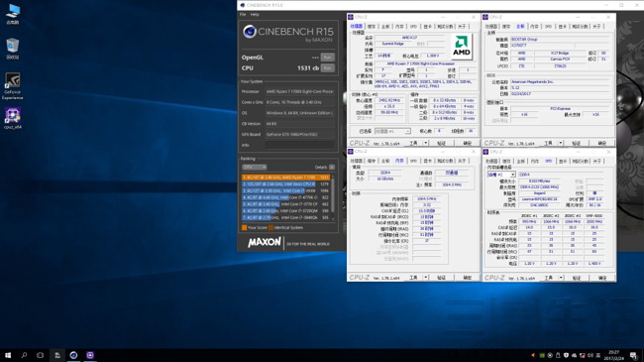
Task: Click the Cinebench title bar icon
Action: pyautogui.click(x=243, y=5)
